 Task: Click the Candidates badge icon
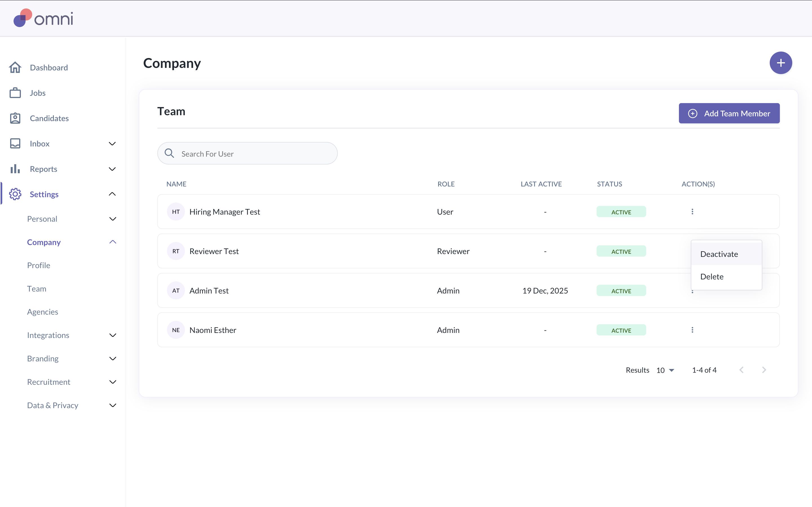(x=15, y=118)
